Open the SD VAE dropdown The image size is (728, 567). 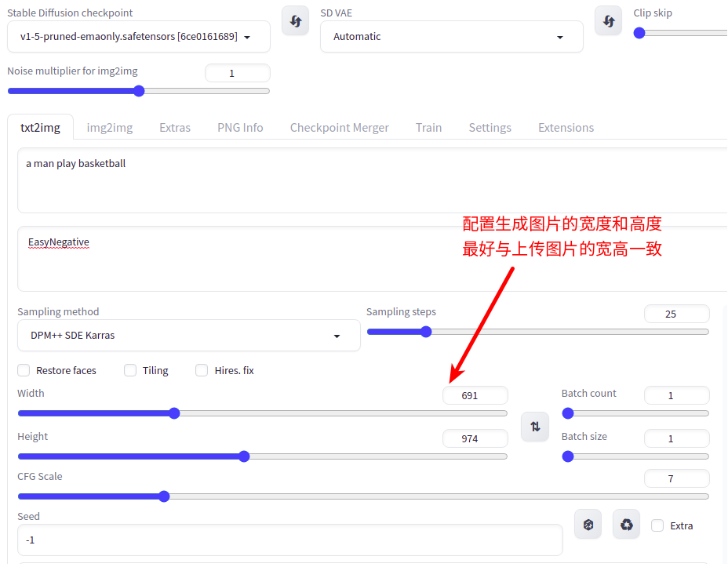451,36
